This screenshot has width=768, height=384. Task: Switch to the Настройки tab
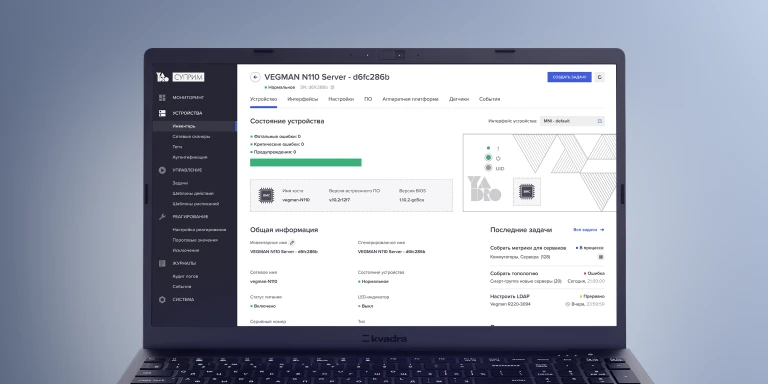point(341,99)
